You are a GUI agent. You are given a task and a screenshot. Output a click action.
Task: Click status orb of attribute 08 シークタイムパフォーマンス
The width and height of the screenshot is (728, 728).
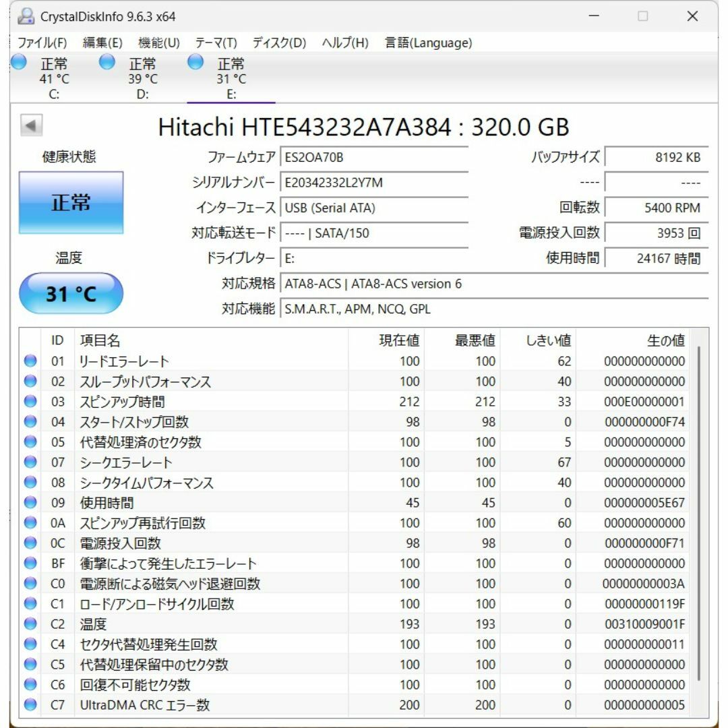click(x=30, y=483)
